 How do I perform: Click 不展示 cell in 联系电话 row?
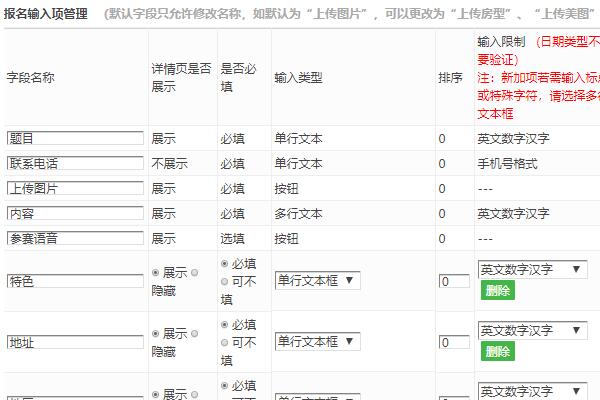pos(170,164)
